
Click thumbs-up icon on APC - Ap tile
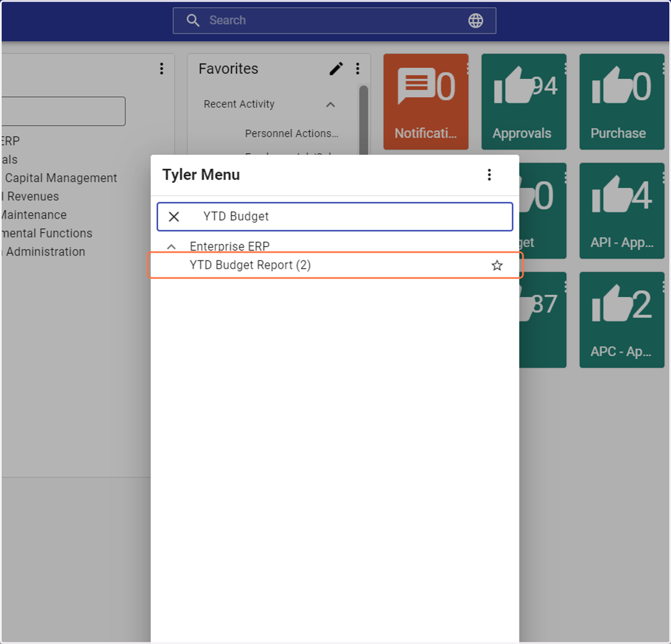[x=611, y=304]
